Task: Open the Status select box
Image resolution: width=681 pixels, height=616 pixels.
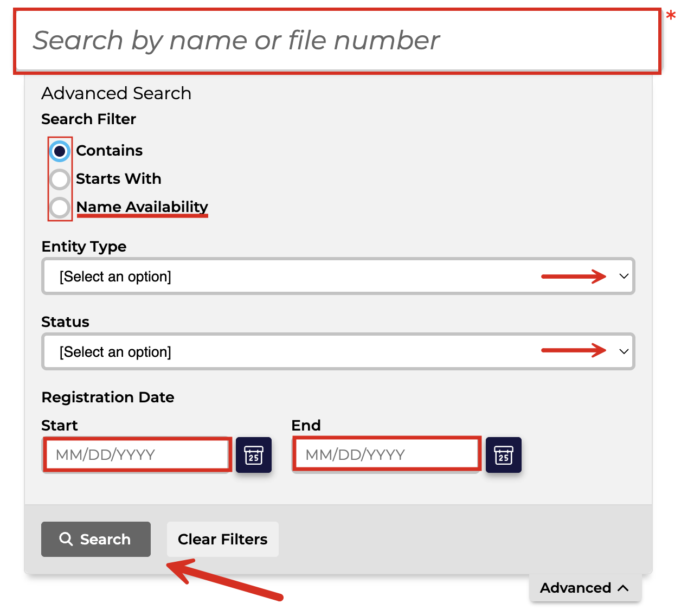Action: click(338, 352)
